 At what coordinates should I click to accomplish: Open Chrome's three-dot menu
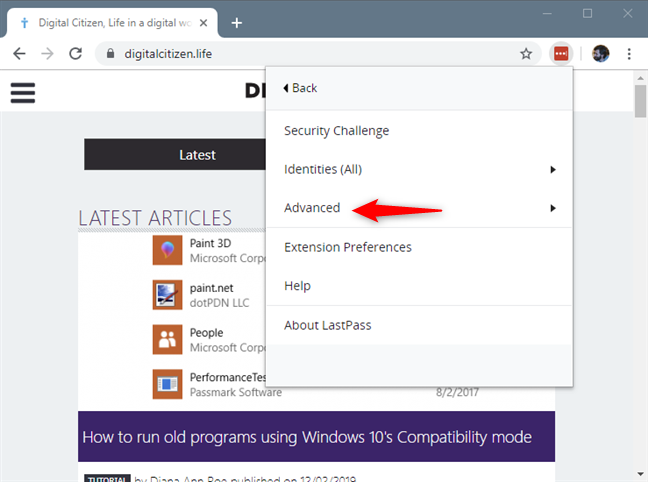coord(629,54)
